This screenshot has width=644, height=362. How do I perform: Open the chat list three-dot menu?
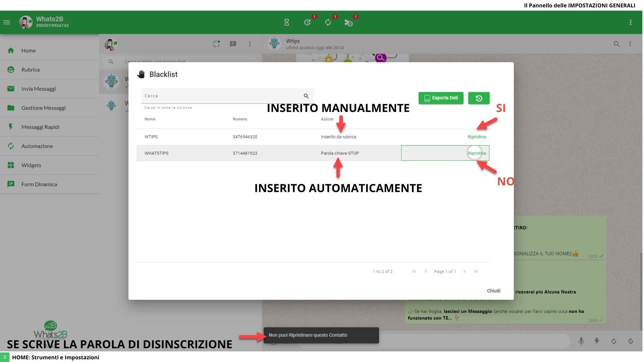(x=250, y=44)
